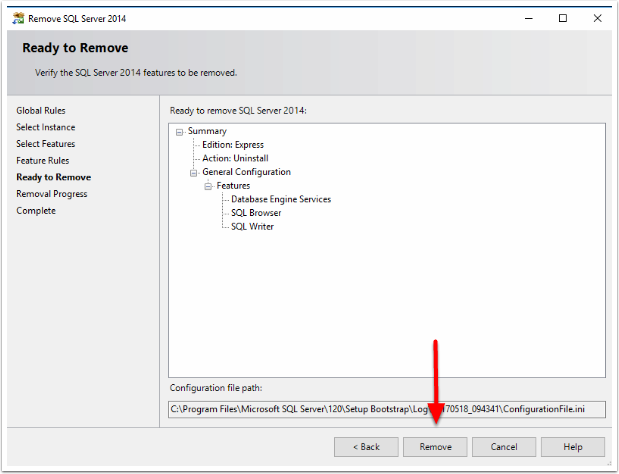Collapse the Summary tree node
The width and height of the screenshot is (619, 474).
click(179, 132)
